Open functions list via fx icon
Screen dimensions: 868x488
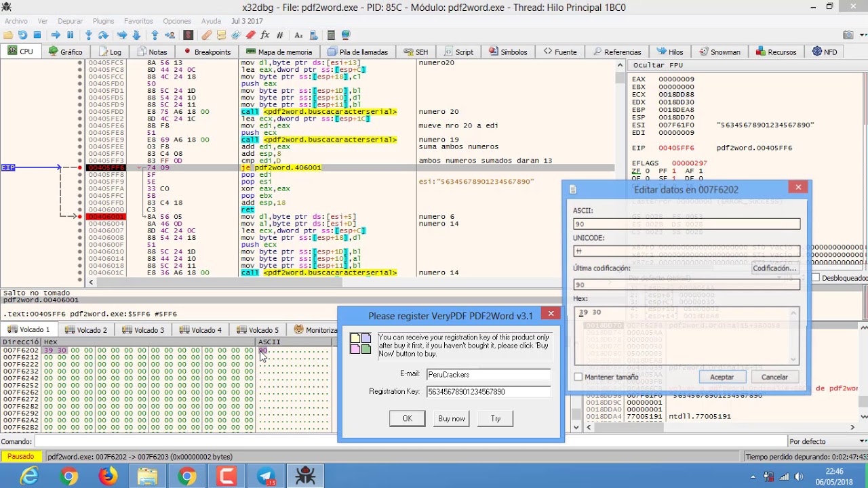265,35
